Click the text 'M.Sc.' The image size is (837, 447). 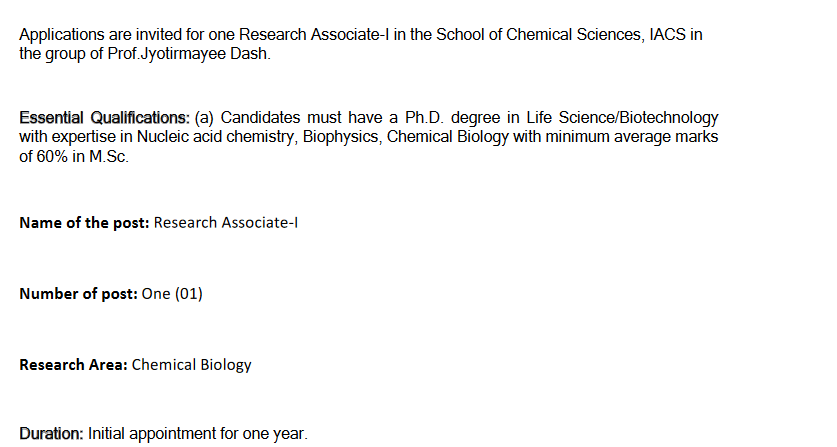pos(109,156)
